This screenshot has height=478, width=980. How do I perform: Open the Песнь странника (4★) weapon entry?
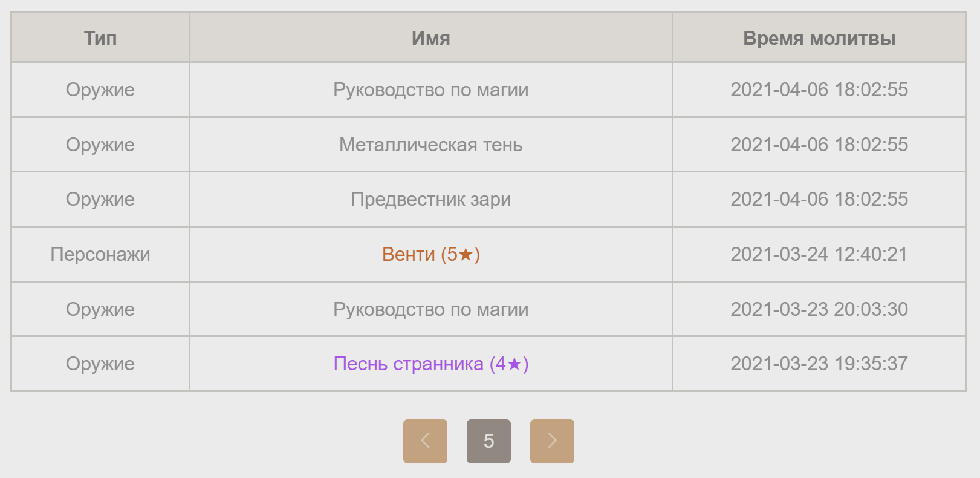click(430, 364)
